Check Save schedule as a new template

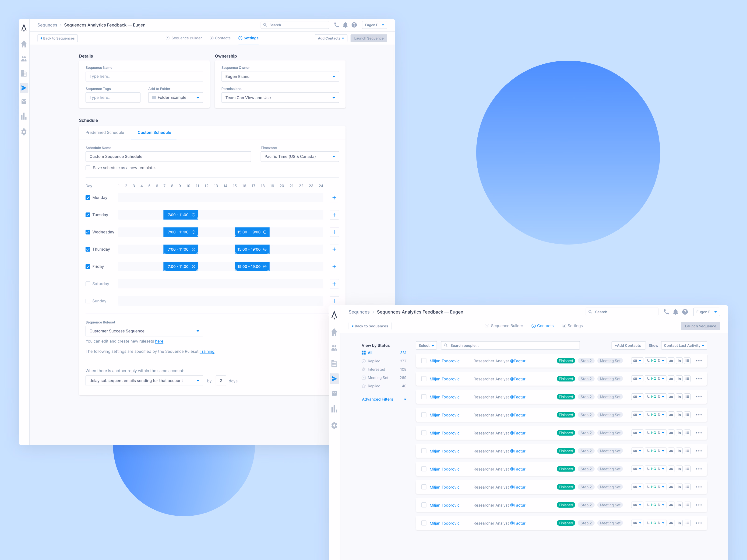[x=88, y=168]
